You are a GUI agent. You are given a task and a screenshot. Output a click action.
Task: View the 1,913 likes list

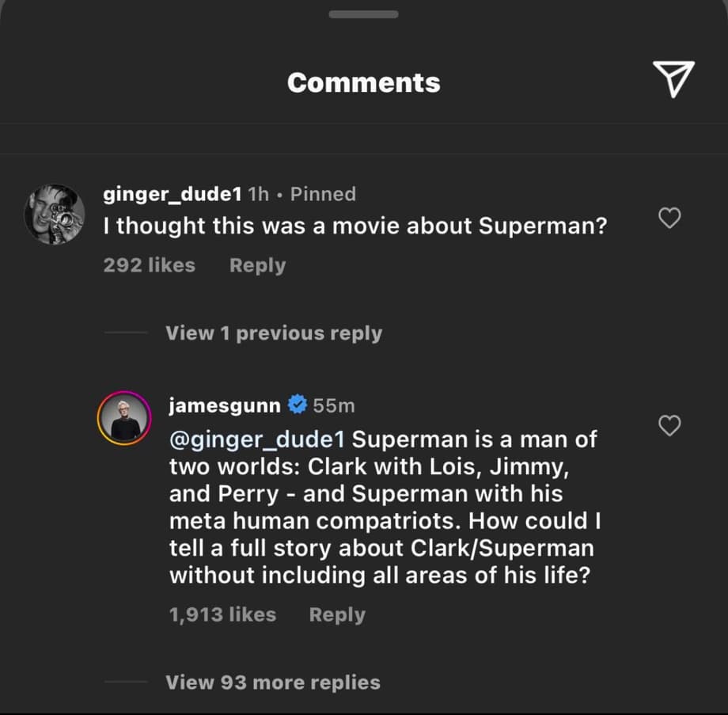point(222,614)
